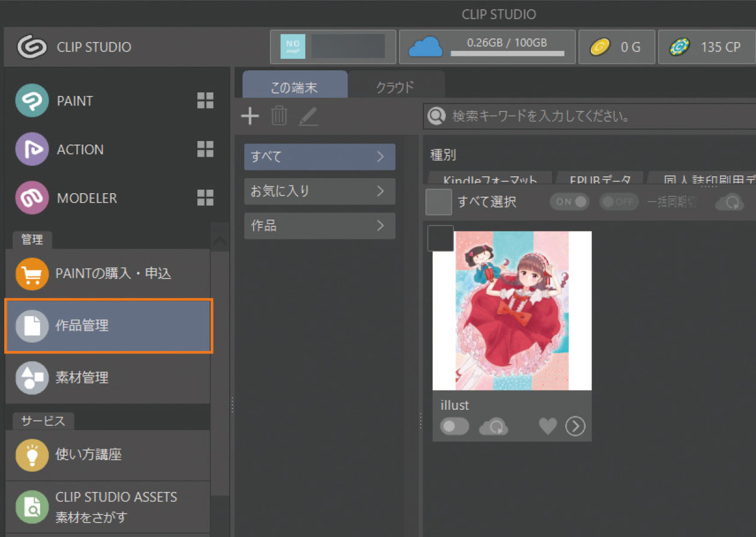The width and height of the screenshot is (756, 537).
Task: Select the この端末 tab
Action: point(294,87)
